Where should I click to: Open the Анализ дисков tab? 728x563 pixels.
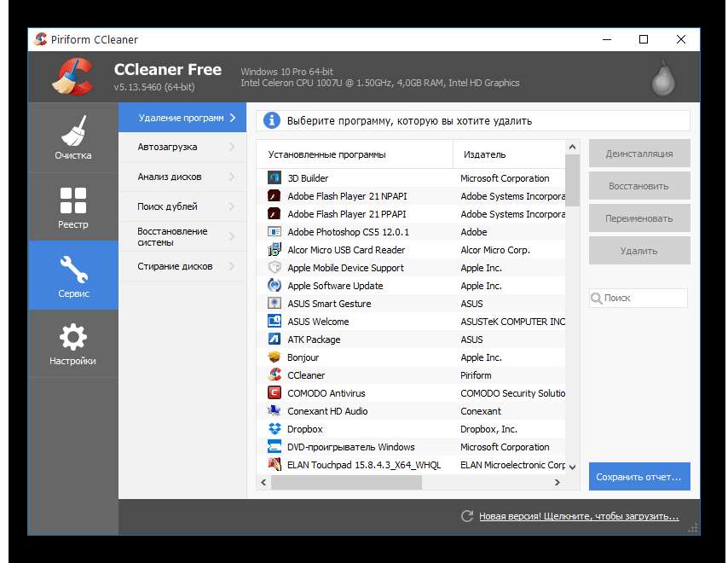182,177
